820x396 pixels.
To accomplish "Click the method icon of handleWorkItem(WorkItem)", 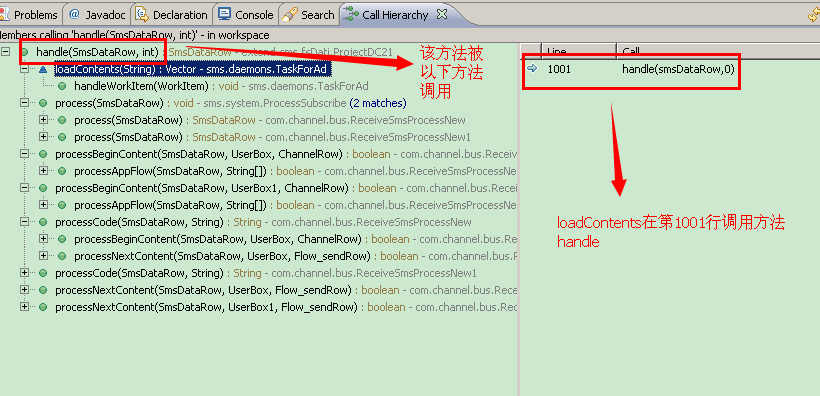I will [x=62, y=86].
